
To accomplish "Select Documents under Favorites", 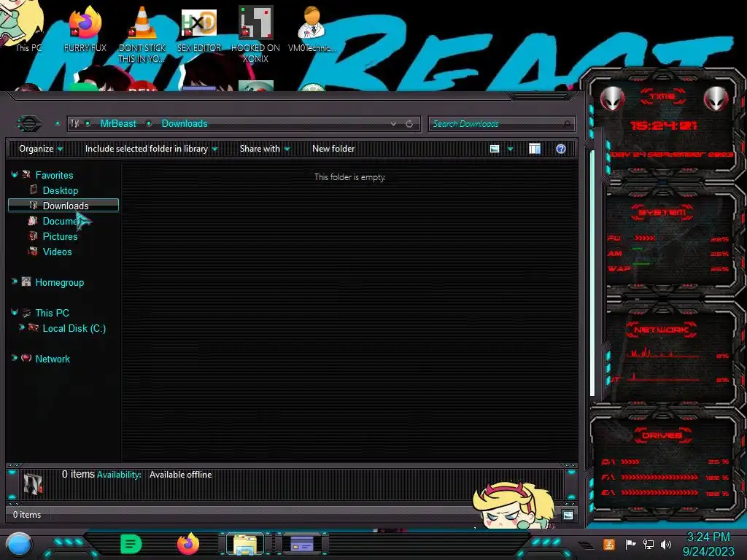I will (60, 221).
